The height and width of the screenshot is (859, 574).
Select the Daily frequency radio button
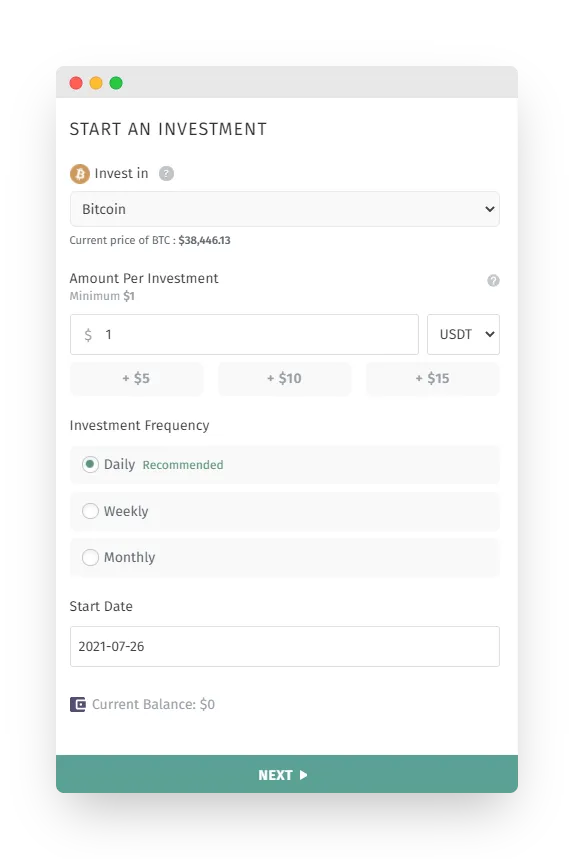[90, 465]
